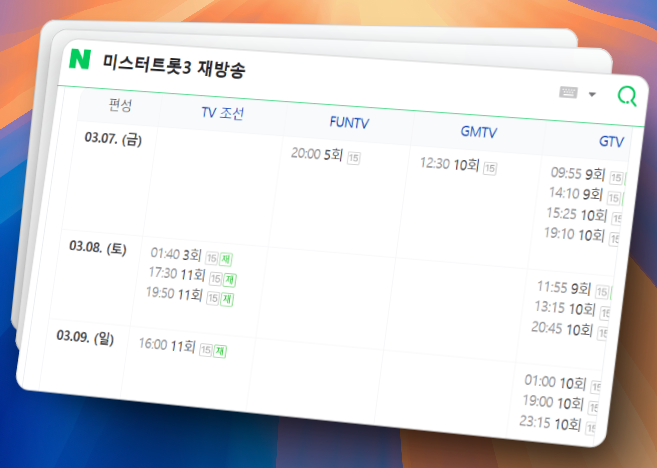The image size is (657, 468).
Task: Click the green 재 rerun badge on 17:30 11회
Action: 229,280
